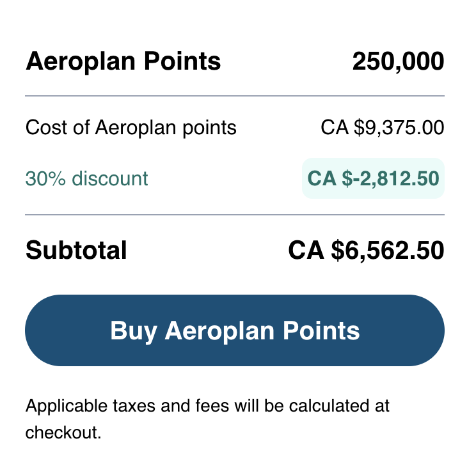The height and width of the screenshot is (464, 476).
Task: Click the divider line below Aeroplan Points heading
Action: click(234, 96)
